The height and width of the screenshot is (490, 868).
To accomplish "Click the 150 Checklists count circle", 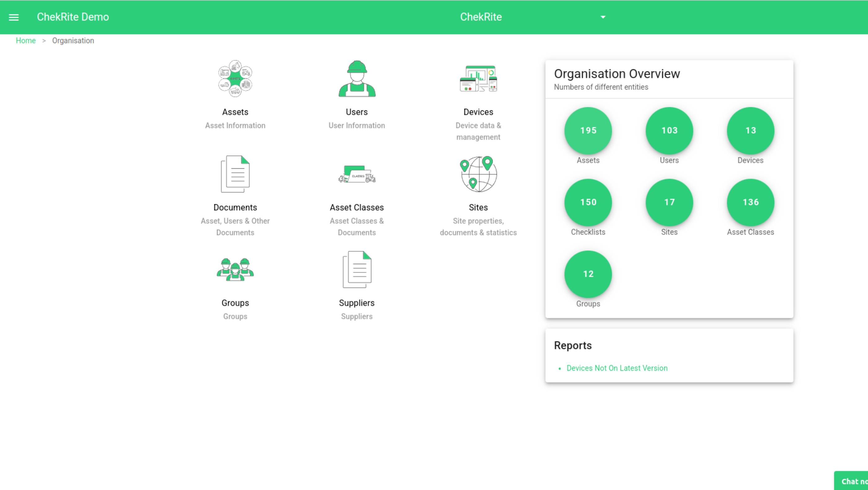I will pyautogui.click(x=588, y=202).
